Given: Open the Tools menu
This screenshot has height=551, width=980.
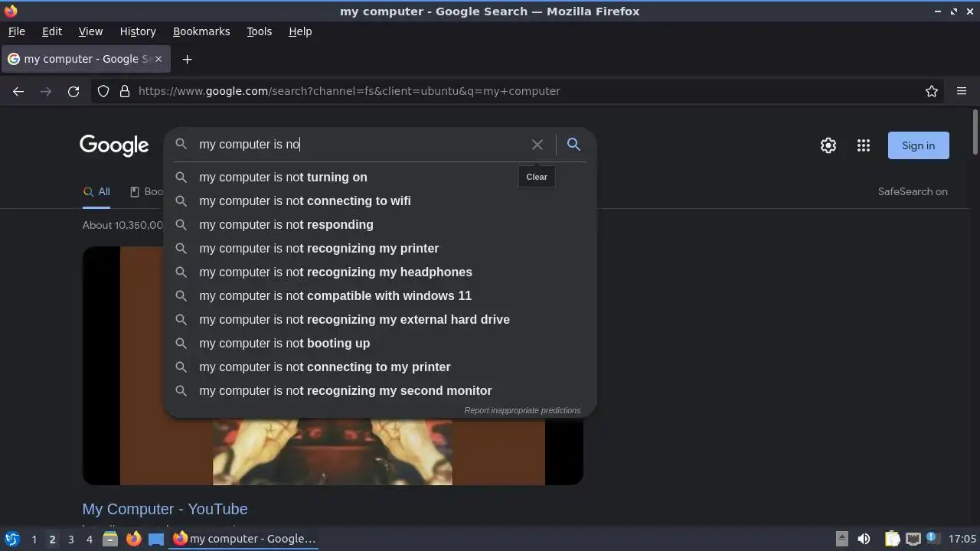Looking at the screenshot, I should pyautogui.click(x=259, y=31).
